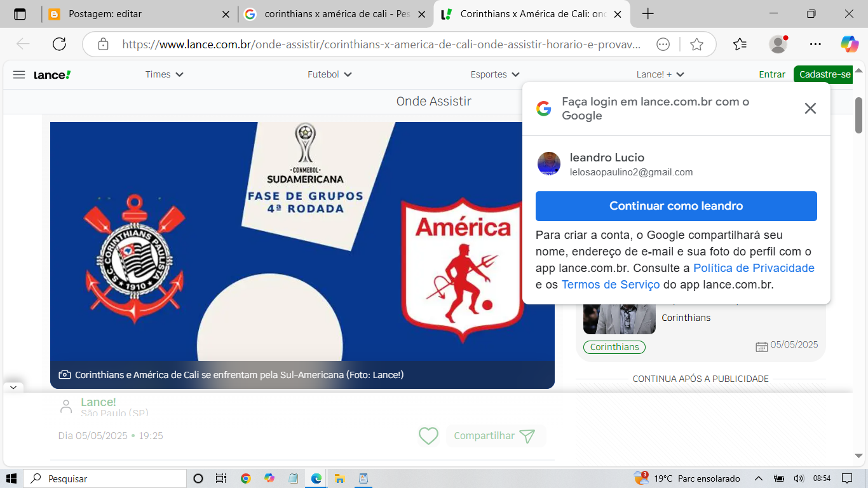Open the Lance! author profile link

(98, 402)
